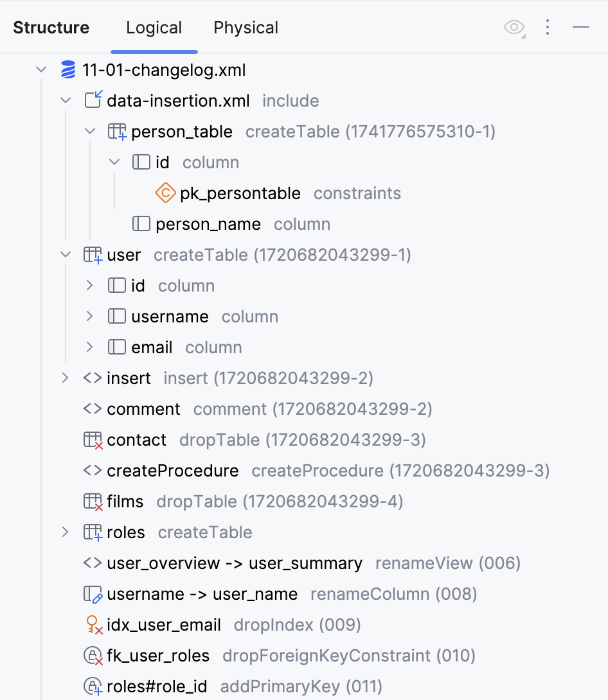Screen dimensions: 608x700
Task: Switch to the Physical tab
Action: (246, 28)
